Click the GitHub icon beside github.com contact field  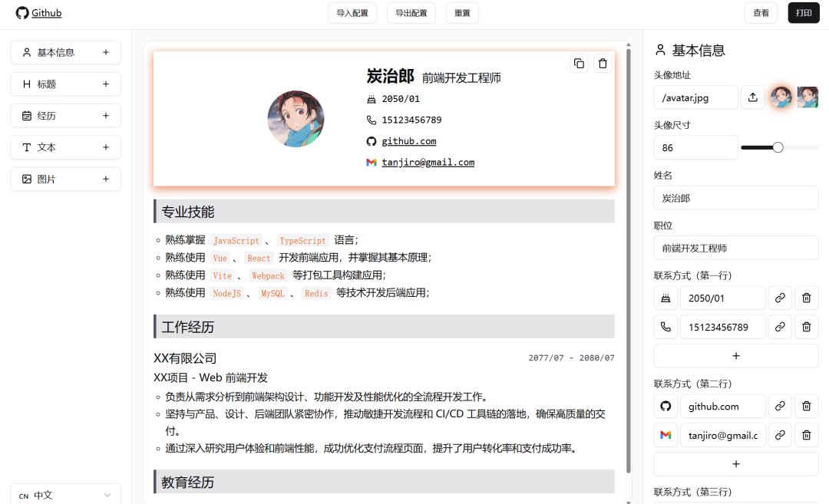point(665,406)
